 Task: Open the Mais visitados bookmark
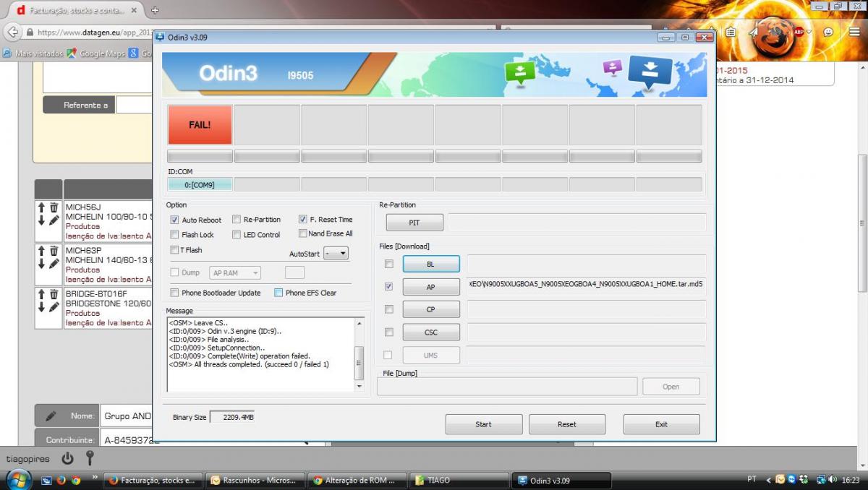[x=33, y=53]
